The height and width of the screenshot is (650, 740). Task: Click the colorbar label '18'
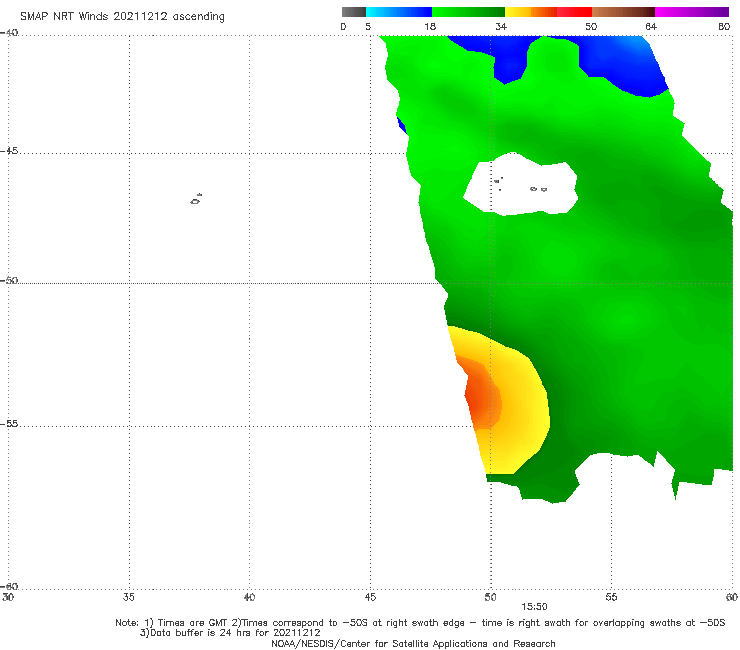(x=430, y=26)
